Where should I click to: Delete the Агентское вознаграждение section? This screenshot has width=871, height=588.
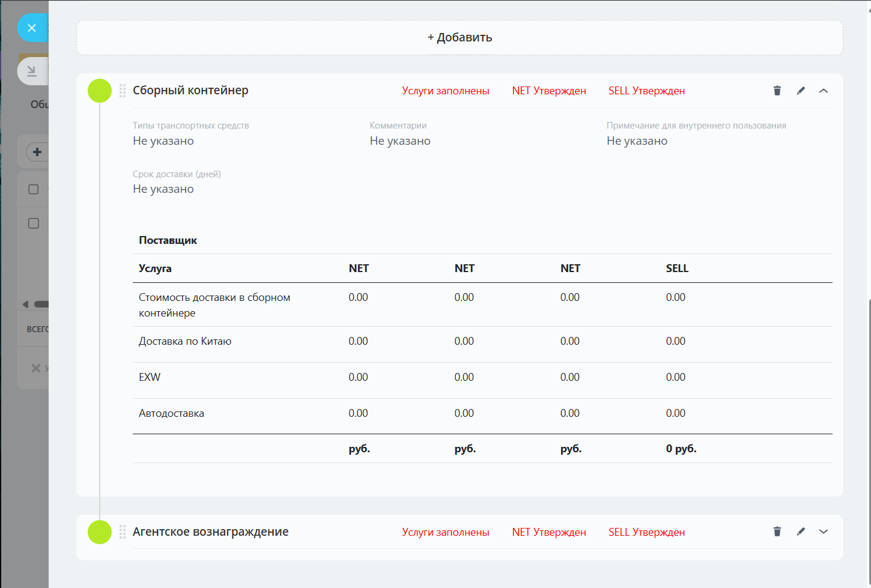tap(777, 532)
